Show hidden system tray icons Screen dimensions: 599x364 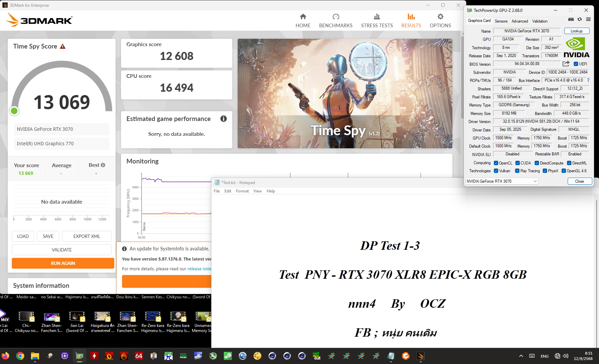(x=521, y=356)
